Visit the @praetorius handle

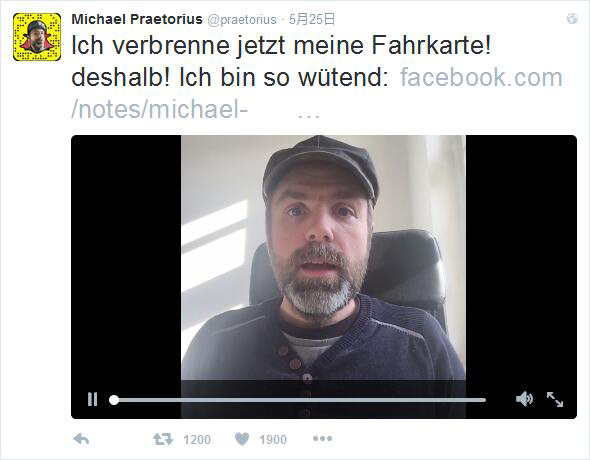[242, 20]
